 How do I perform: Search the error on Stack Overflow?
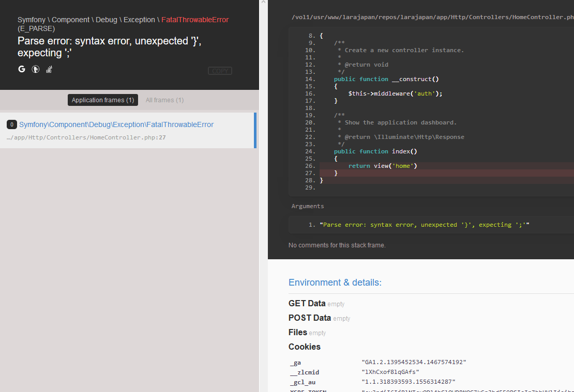(x=49, y=69)
